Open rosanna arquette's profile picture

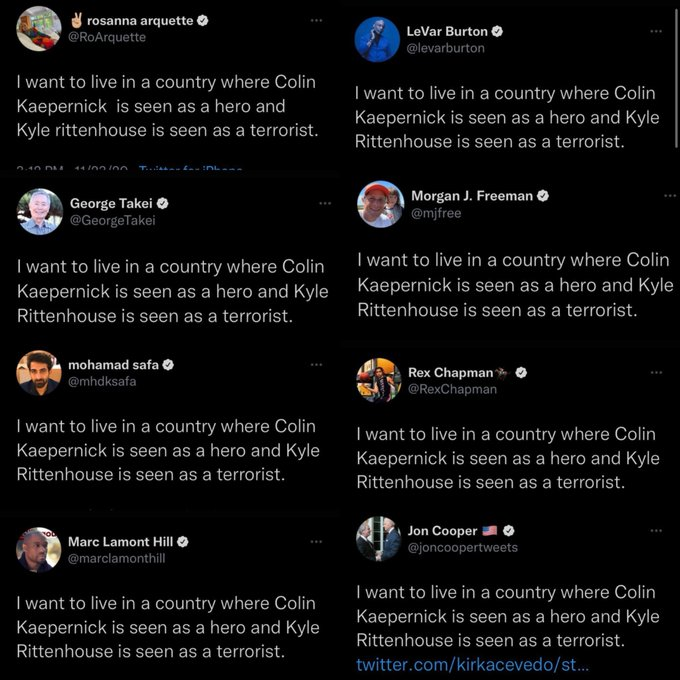pyautogui.click(x=39, y=29)
